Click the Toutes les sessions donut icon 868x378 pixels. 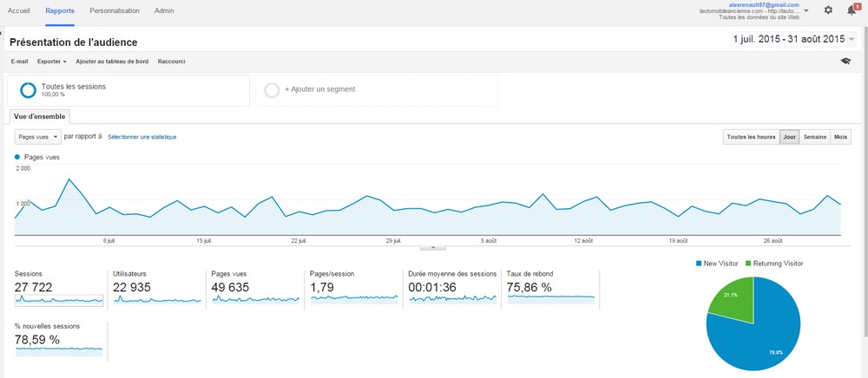[x=28, y=90]
